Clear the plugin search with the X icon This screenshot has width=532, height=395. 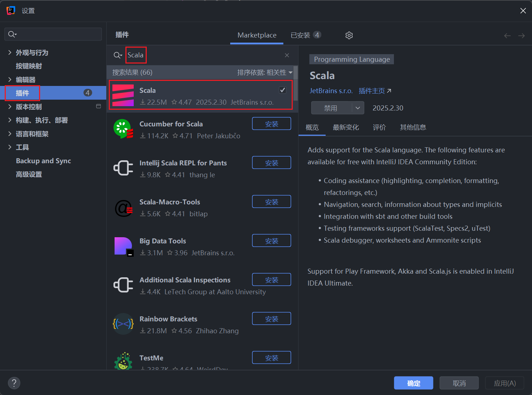[287, 55]
